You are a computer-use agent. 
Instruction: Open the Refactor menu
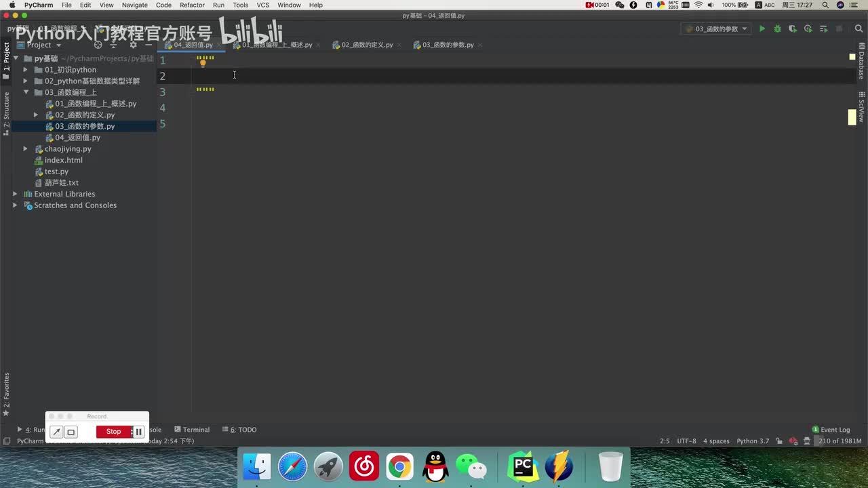tap(192, 5)
